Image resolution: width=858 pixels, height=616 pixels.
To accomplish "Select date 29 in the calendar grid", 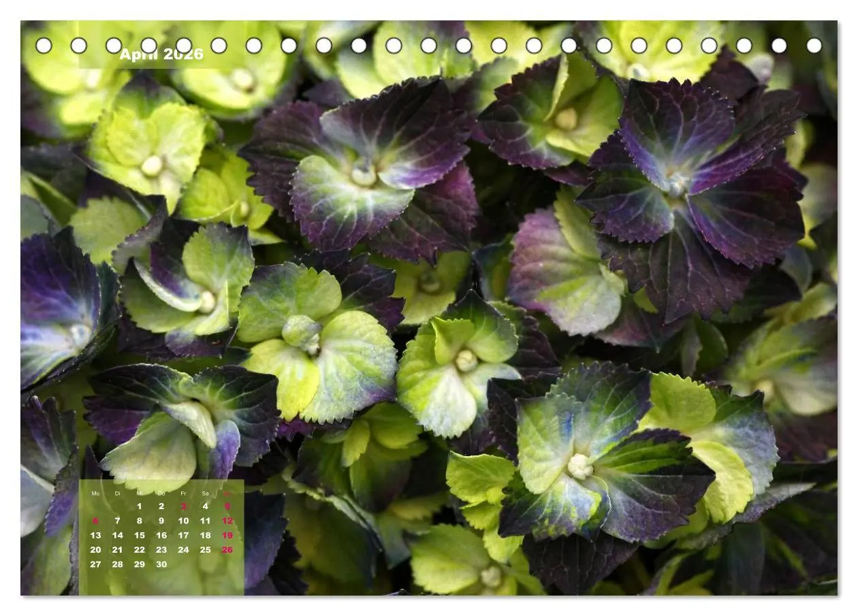I will (x=140, y=564).
